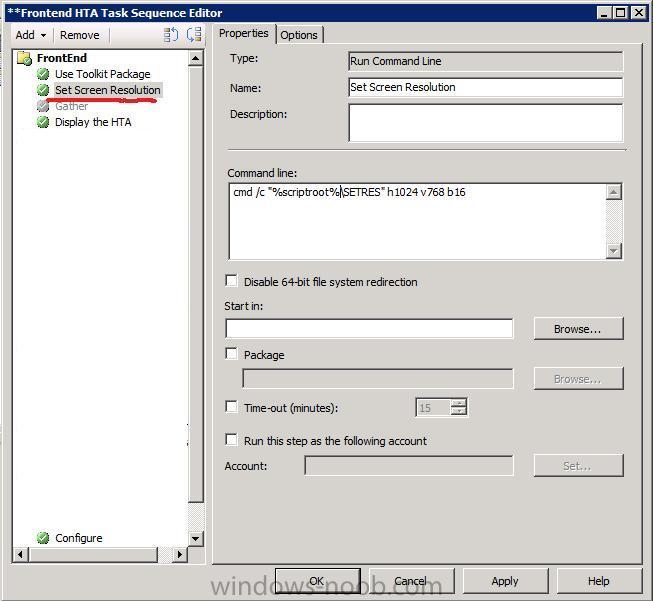Screen dimensions: 653x601
Task: Click the tree horizontal scrollbar thumb
Action: (x=93, y=554)
